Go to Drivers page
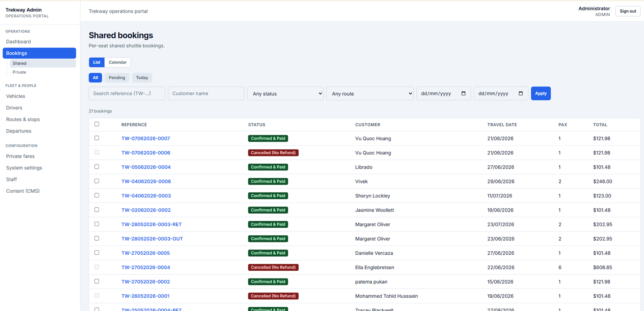Image resolution: width=644 pixels, height=311 pixels. tap(39, 108)
